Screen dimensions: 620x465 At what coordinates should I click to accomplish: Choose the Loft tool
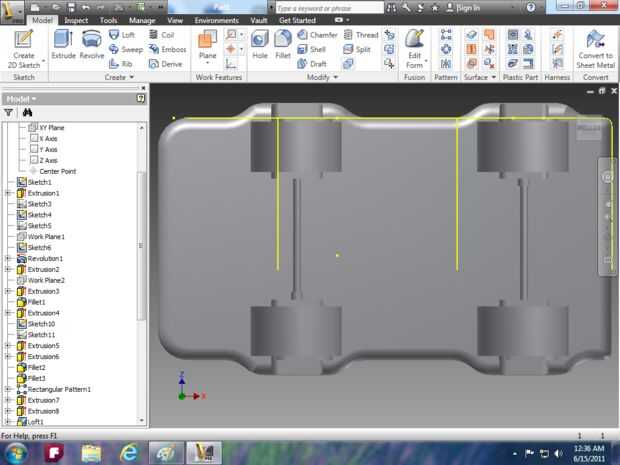coord(122,35)
